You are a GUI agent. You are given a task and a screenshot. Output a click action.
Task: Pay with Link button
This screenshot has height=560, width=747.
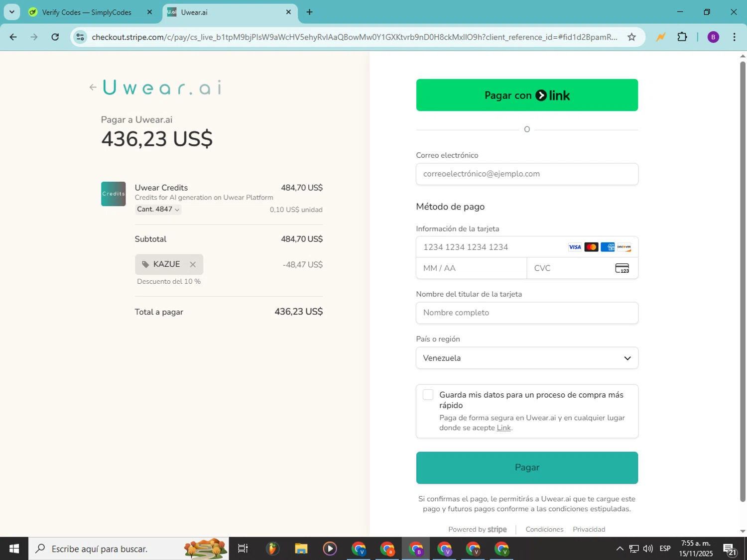pos(527,95)
